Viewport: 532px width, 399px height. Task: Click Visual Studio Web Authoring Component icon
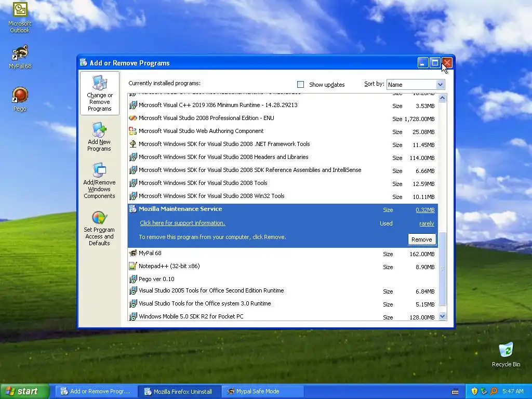click(133, 131)
